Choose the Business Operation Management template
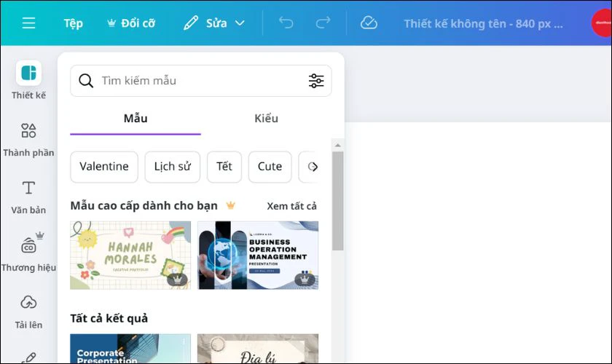Image resolution: width=612 pixels, height=364 pixels. (x=258, y=255)
